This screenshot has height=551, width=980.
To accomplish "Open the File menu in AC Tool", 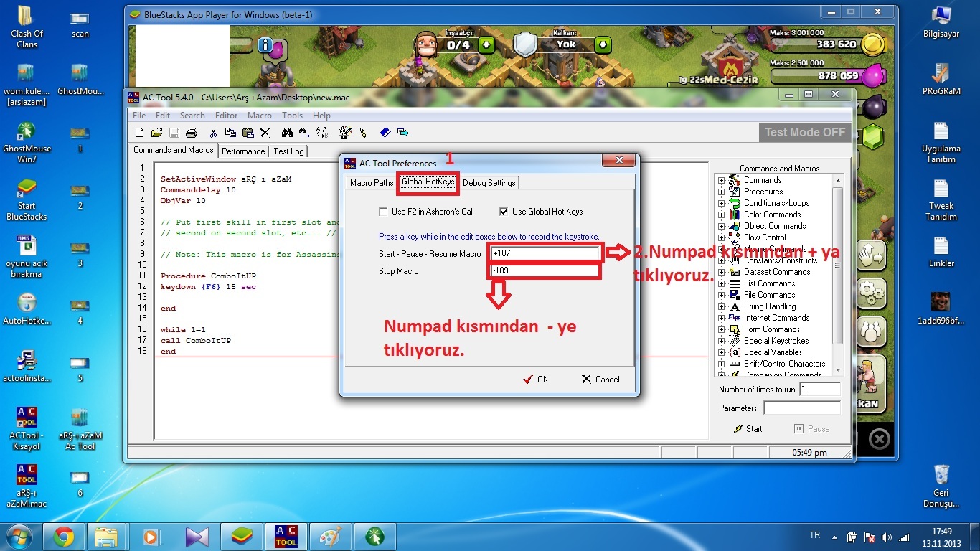I will [x=139, y=116].
